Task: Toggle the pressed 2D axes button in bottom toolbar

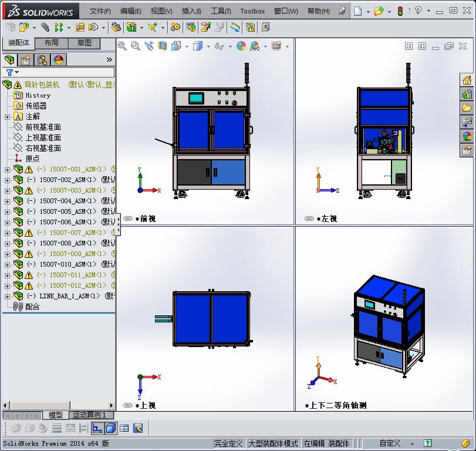Action: click(97, 429)
